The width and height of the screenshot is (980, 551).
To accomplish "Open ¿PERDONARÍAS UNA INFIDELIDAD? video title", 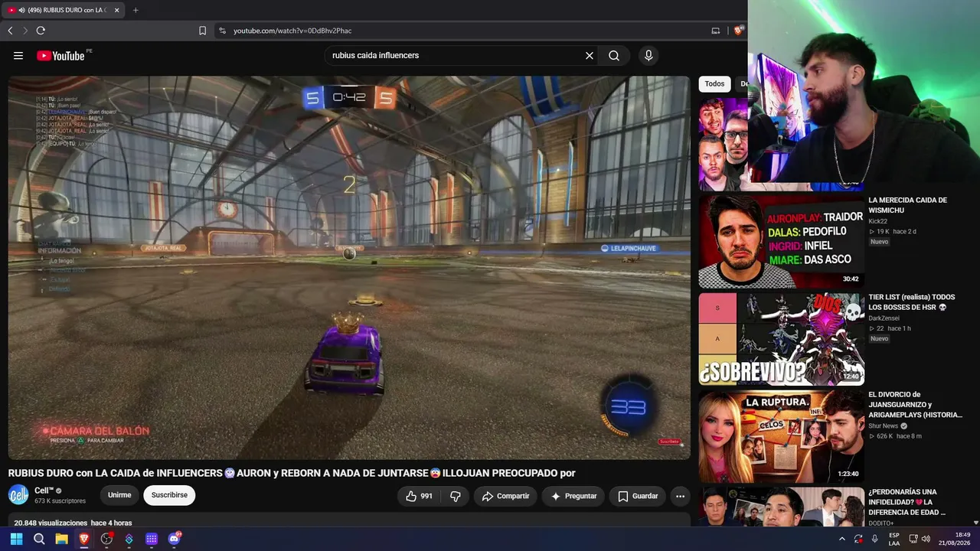I will coord(906,502).
